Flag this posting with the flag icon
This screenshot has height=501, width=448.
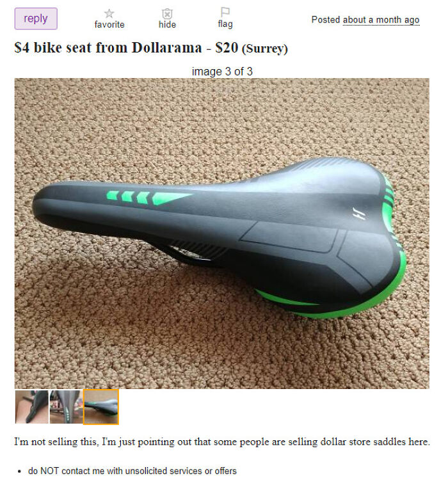tap(225, 12)
